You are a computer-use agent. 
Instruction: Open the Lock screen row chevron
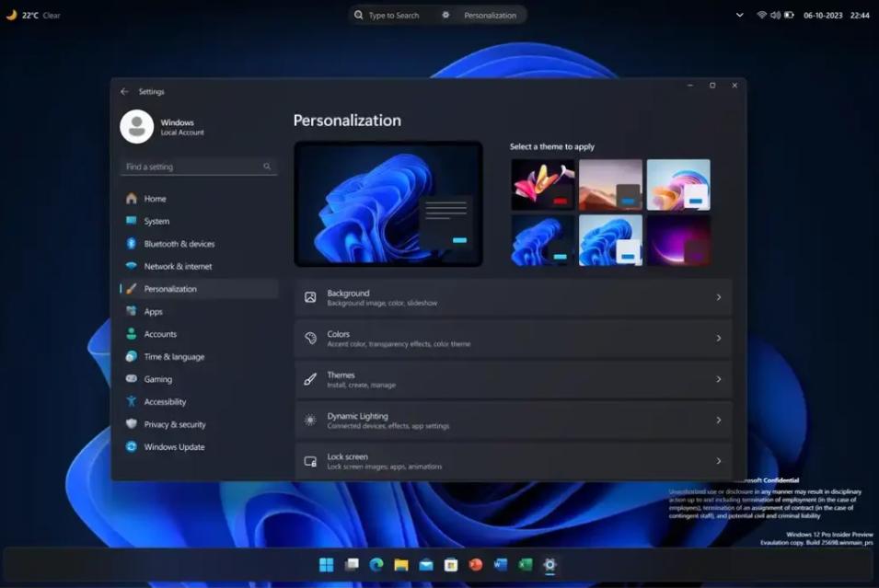[x=718, y=461]
